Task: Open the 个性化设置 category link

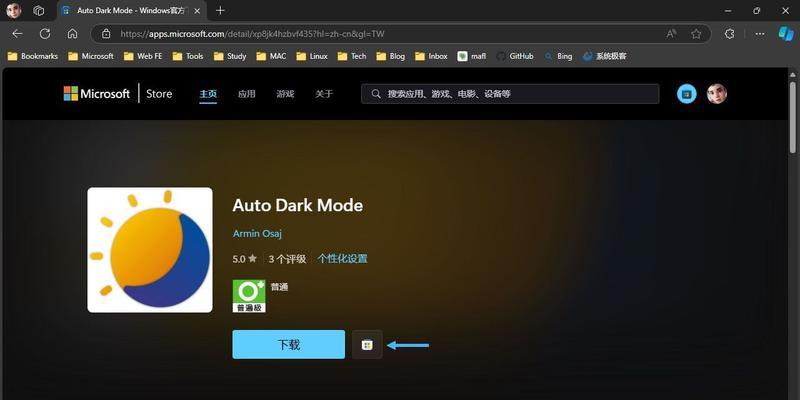Action: [342, 259]
